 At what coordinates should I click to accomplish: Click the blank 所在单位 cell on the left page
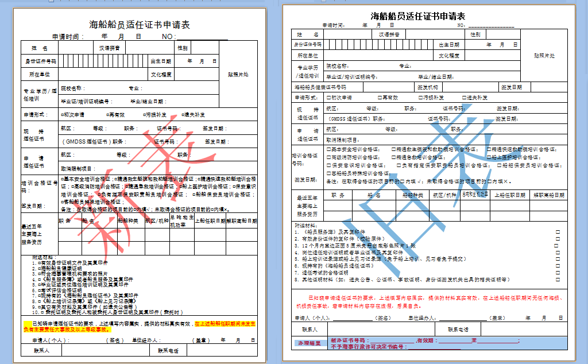tap(103, 74)
